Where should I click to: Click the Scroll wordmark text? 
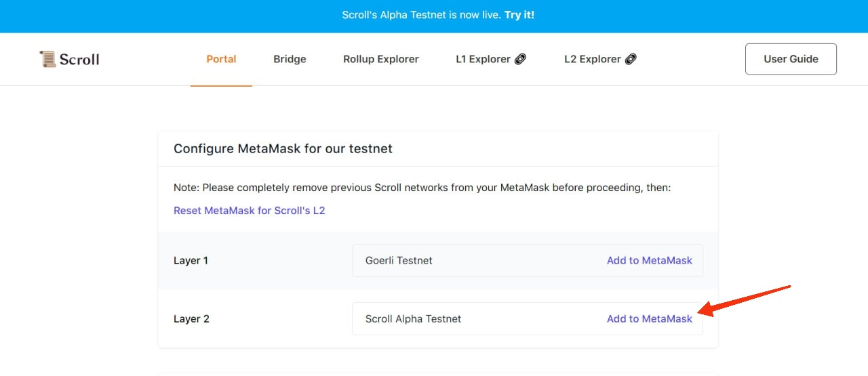tap(79, 59)
